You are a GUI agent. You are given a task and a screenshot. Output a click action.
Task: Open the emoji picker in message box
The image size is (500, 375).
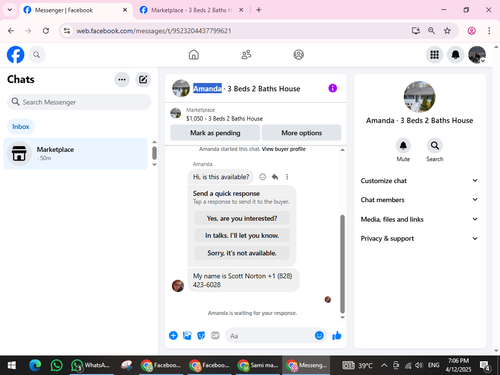(x=319, y=335)
